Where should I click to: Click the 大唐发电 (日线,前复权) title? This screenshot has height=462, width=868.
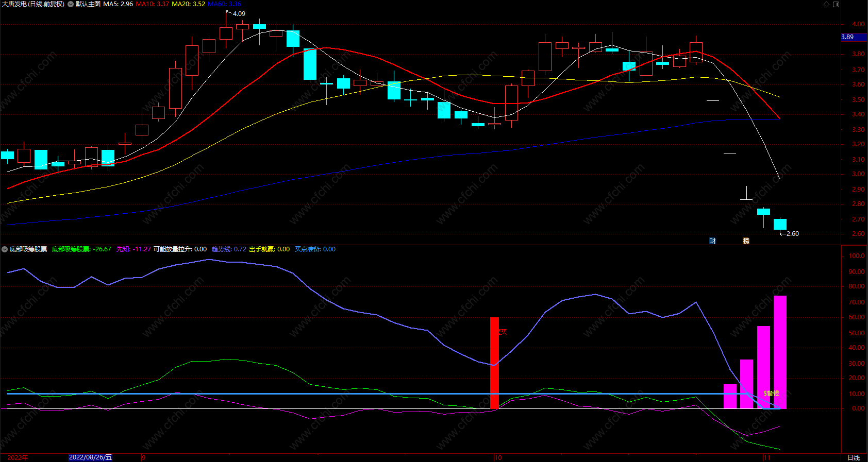pyautogui.click(x=33, y=4)
